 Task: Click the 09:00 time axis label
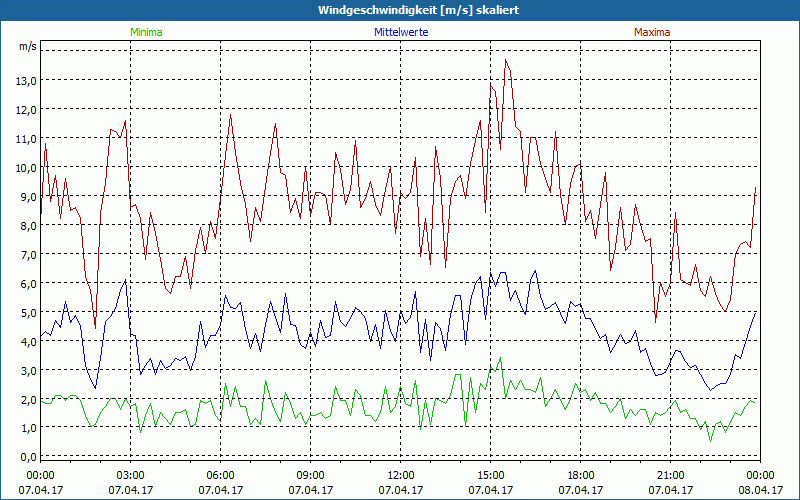310,476
